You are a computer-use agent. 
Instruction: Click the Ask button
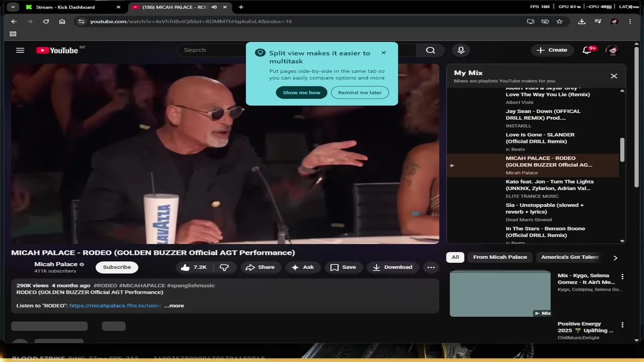pos(302,267)
